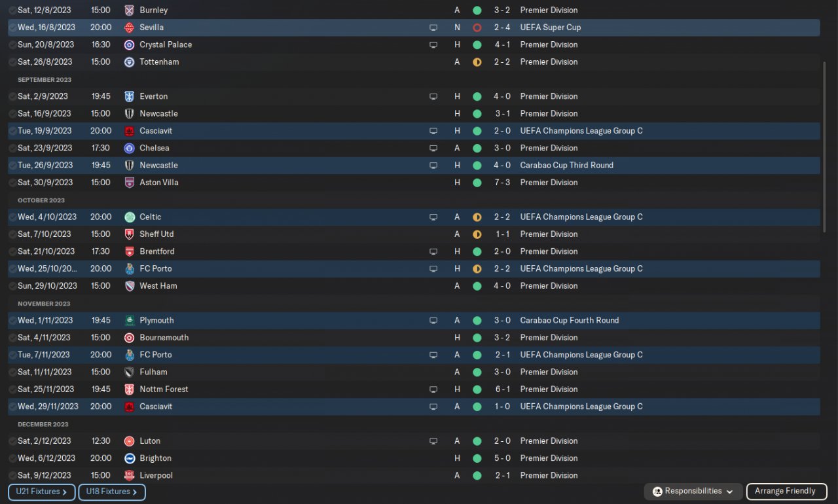
Task: Open the Responsibilities dropdown
Action: tap(693, 492)
